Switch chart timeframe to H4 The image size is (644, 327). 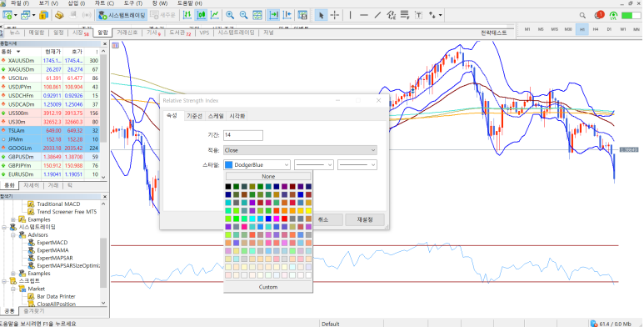[x=596, y=29]
